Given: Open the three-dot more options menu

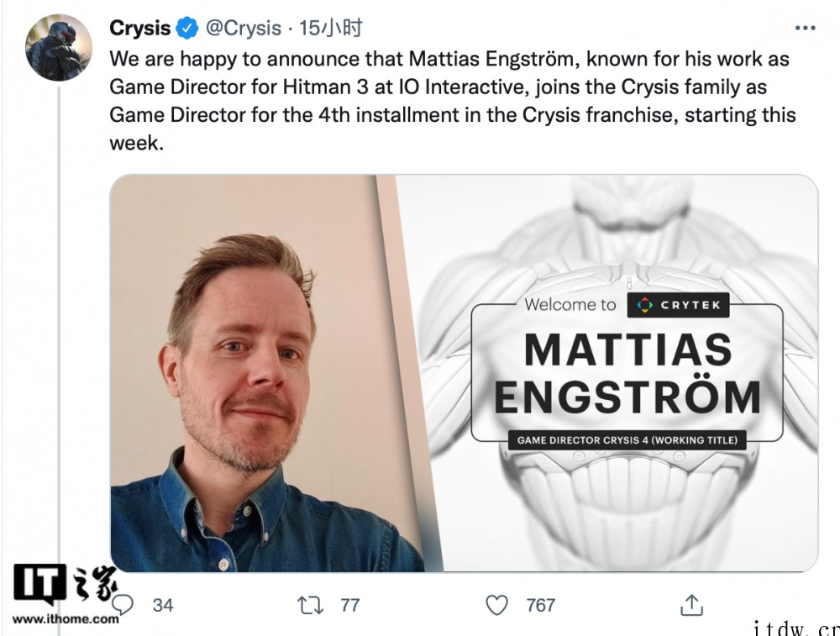Looking at the screenshot, I should click(805, 28).
